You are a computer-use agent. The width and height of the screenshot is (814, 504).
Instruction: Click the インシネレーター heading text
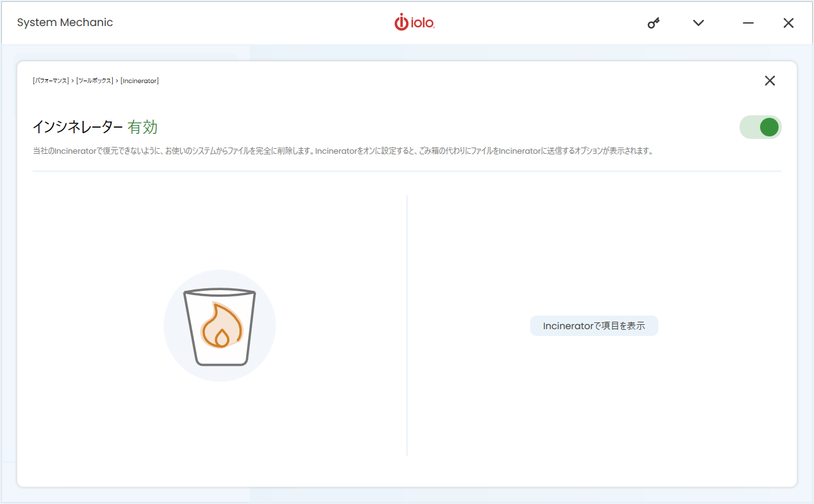[x=77, y=127]
